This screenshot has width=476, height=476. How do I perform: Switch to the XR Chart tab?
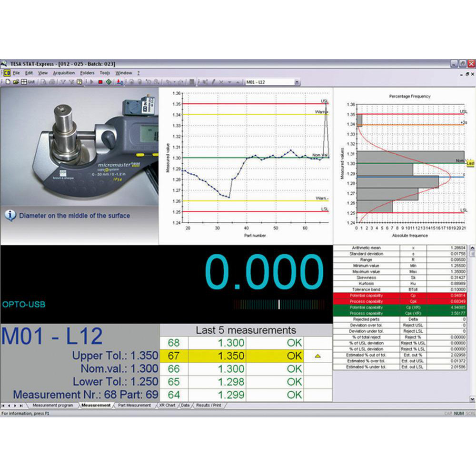(x=168, y=405)
